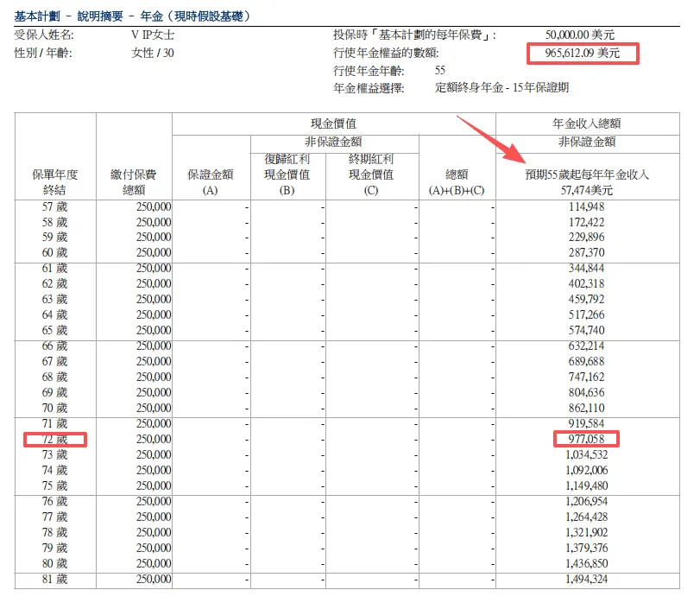Image resolution: width=700 pixels, height=609 pixels.
Task: Click the annuity total 229,896
Action: pos(587,238)
